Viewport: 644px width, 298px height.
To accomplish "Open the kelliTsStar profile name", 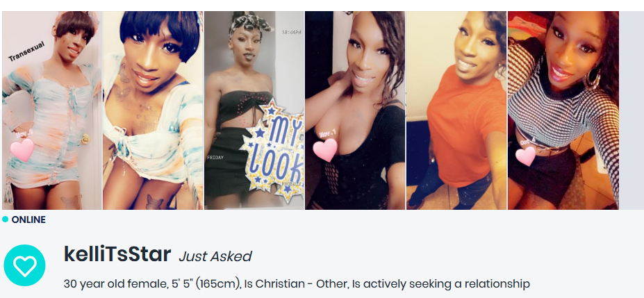I will [117, 254].
